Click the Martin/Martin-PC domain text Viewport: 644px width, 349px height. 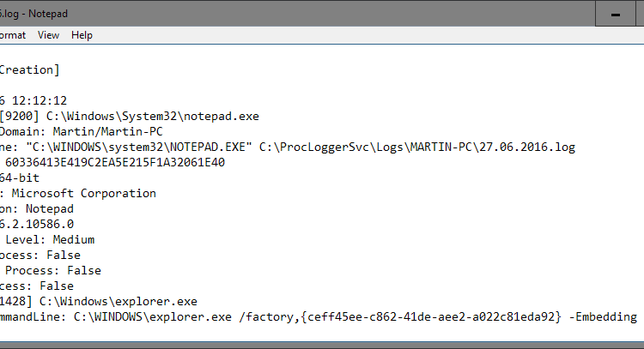click(107, 132)
